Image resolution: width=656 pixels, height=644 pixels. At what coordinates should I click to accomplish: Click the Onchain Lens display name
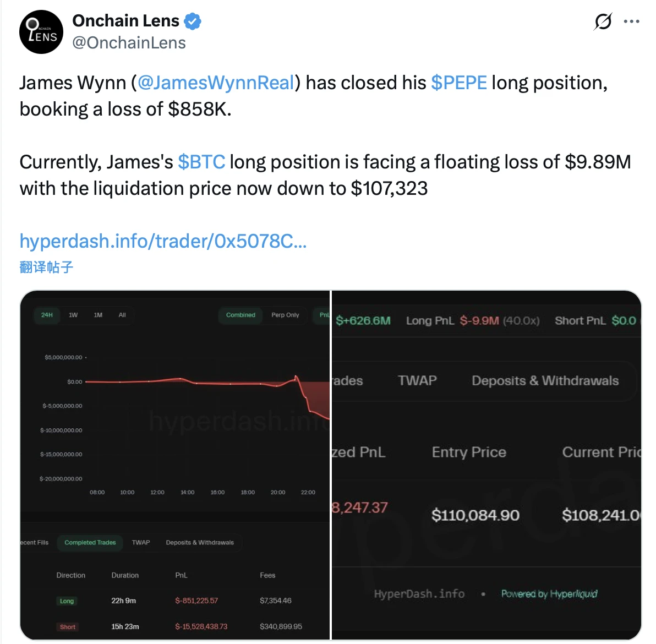tap(125, 21)
